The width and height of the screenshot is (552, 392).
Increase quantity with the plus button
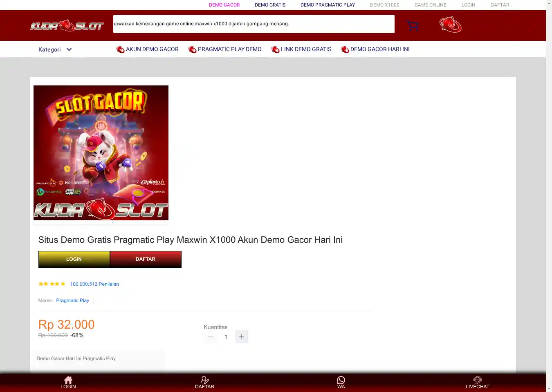pos(242,337)
